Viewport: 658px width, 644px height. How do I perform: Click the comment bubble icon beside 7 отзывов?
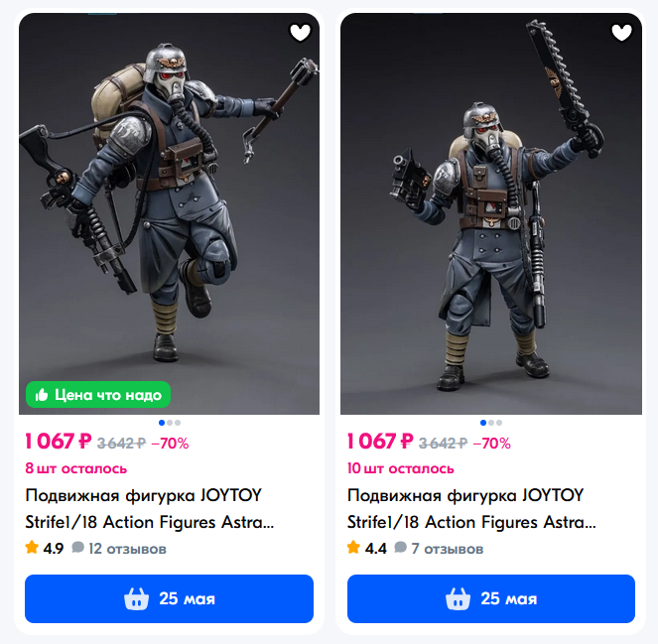point(400,548)
